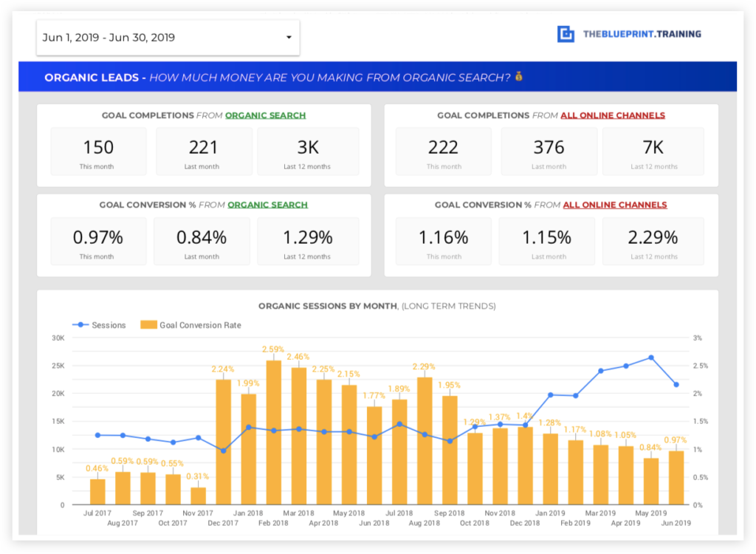
Task: Click the THEBLUEPRINT.TRAINING wordmark
Action: tap(641, 33)
